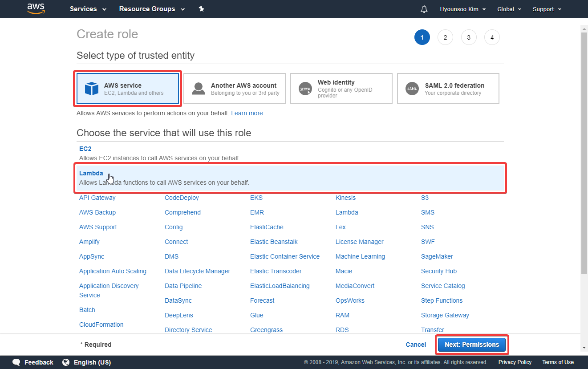This screenshot has width=588, height=369.
Task: Select AppSync service
Action: point(92,256)
